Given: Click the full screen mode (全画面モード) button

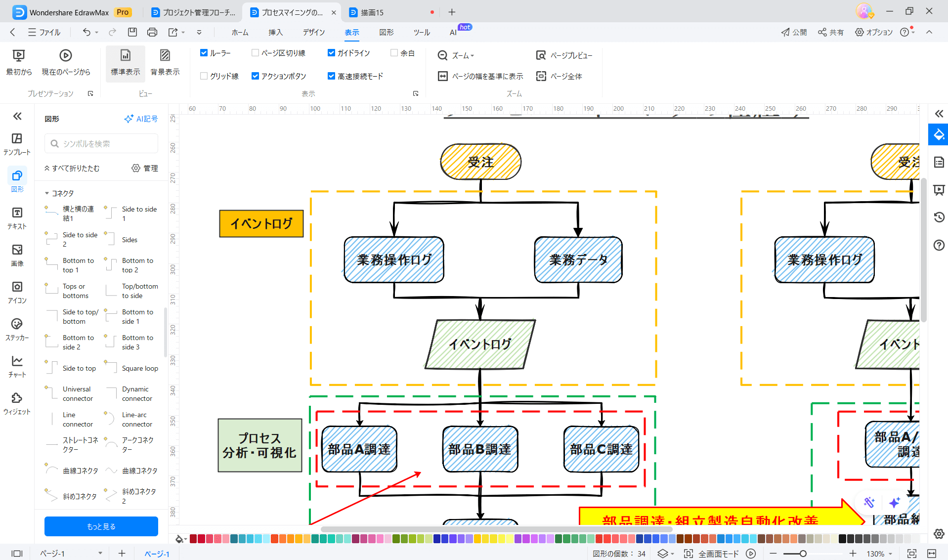Looking at the screenshot, I should [718, 554].
